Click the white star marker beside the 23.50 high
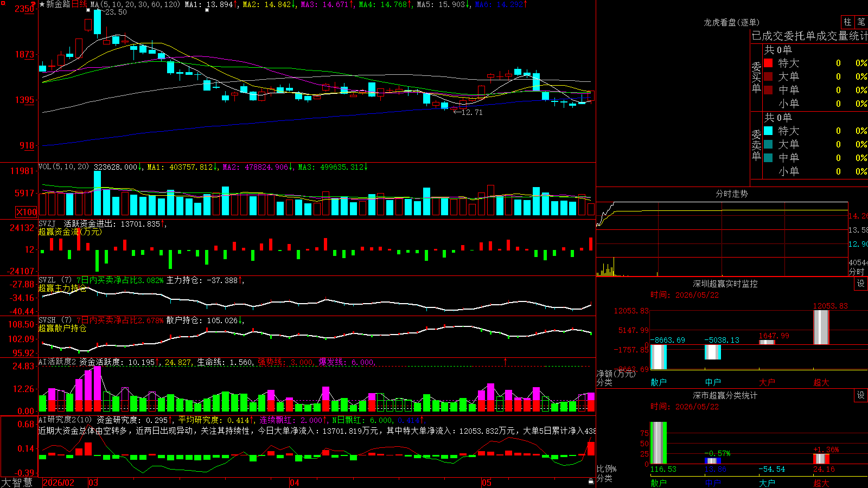 tap(88, 10)
